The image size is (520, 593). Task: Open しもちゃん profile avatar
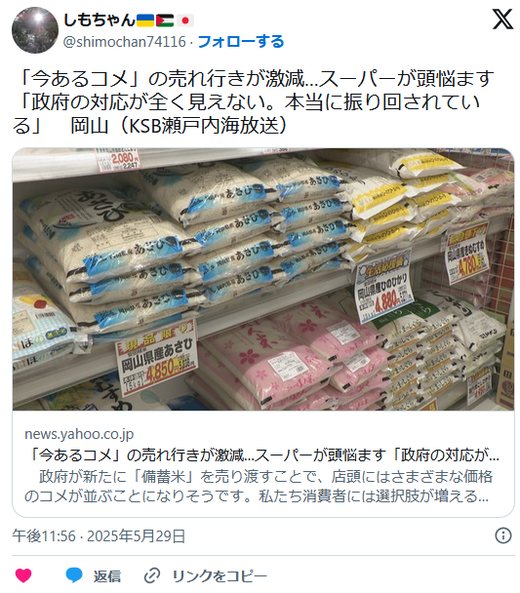coord(35,30)
